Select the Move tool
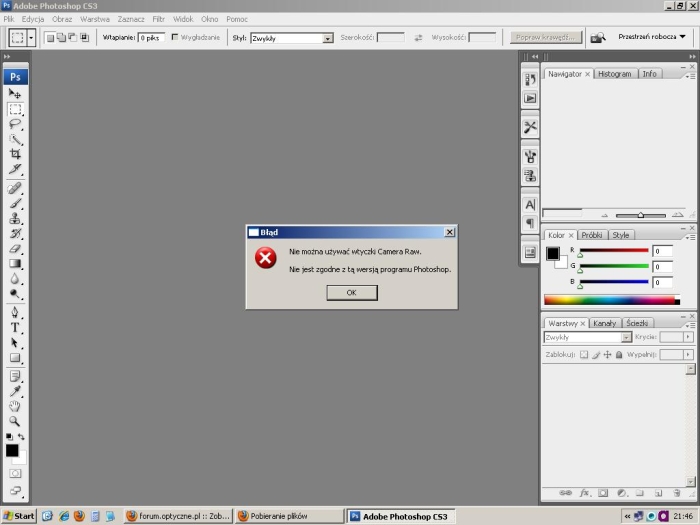The height and width of the screenshot is (525, 700). pos(15,94)
